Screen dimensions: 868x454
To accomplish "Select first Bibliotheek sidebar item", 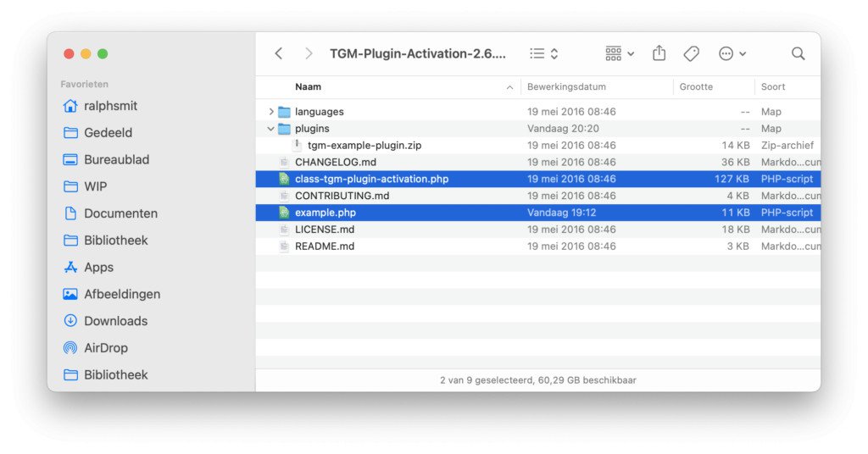I will coord(106,241).
